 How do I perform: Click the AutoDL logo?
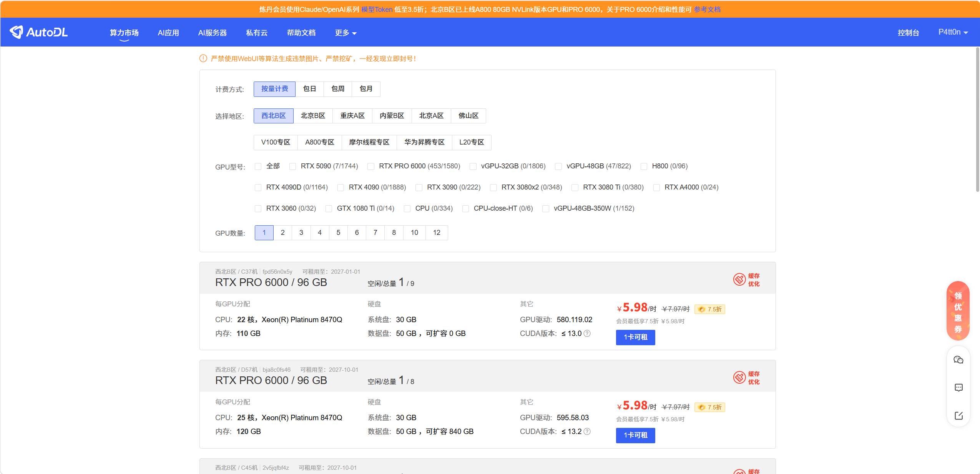click(x=38, y=32)
